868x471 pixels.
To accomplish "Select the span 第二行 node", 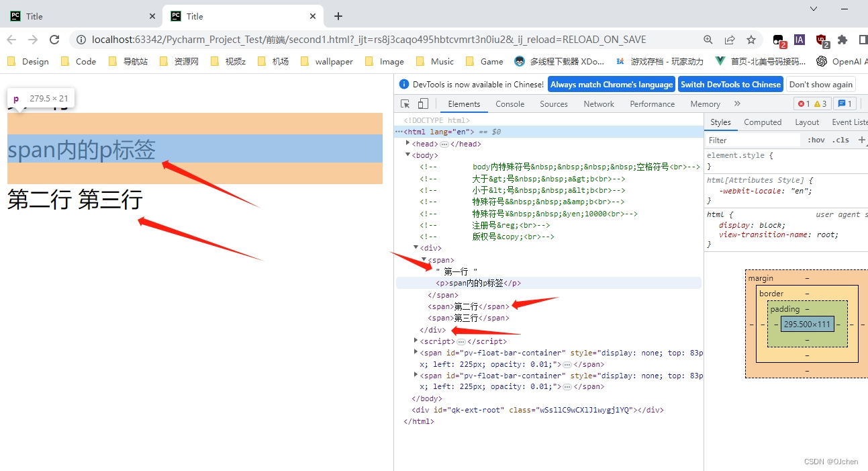I will (x=469, y=306).
